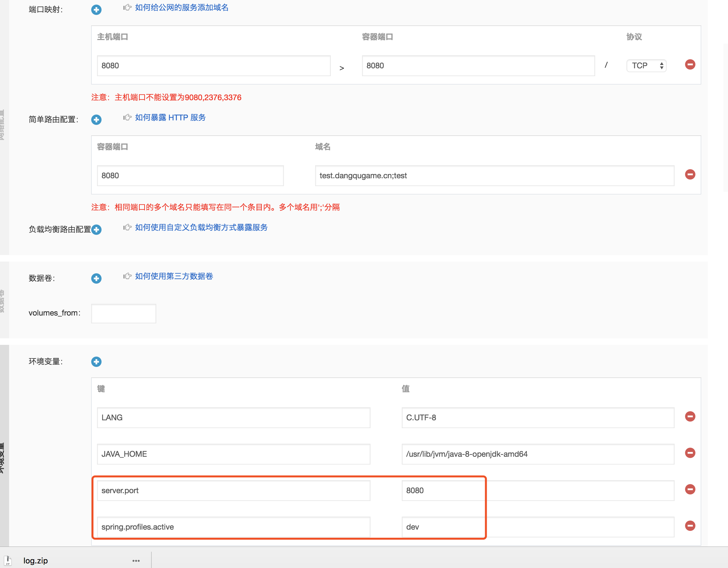
Task: Open the TCP protocol dropdown
Action: 646,66
